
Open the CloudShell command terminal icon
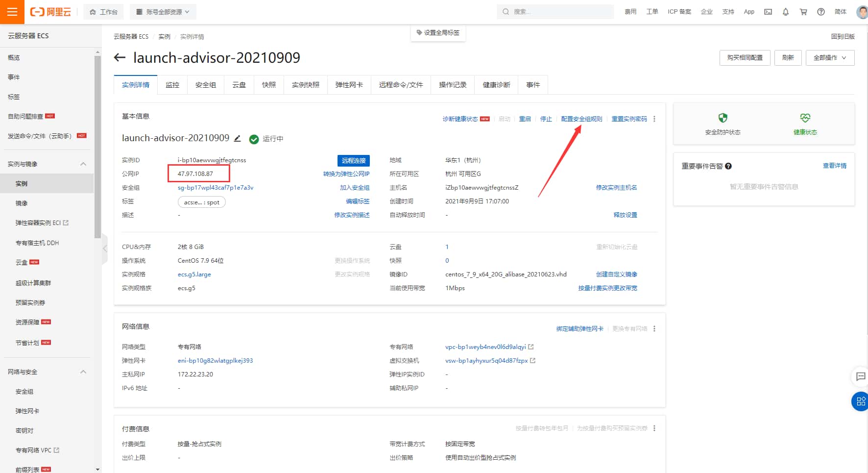(768, 11)
